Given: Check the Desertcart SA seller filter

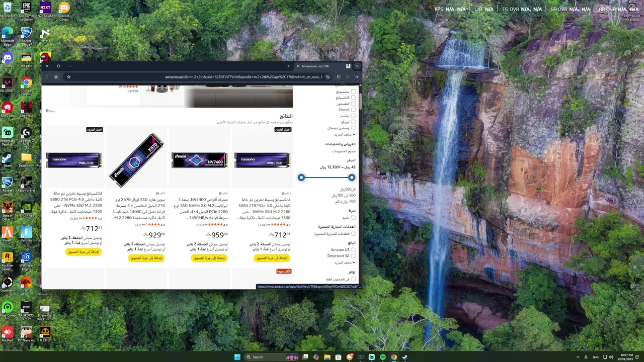Looking at the screenshot, I should coord(353,256).
